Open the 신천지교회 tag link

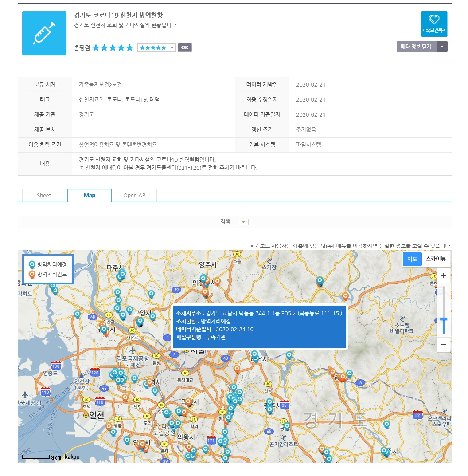point(91,99)
